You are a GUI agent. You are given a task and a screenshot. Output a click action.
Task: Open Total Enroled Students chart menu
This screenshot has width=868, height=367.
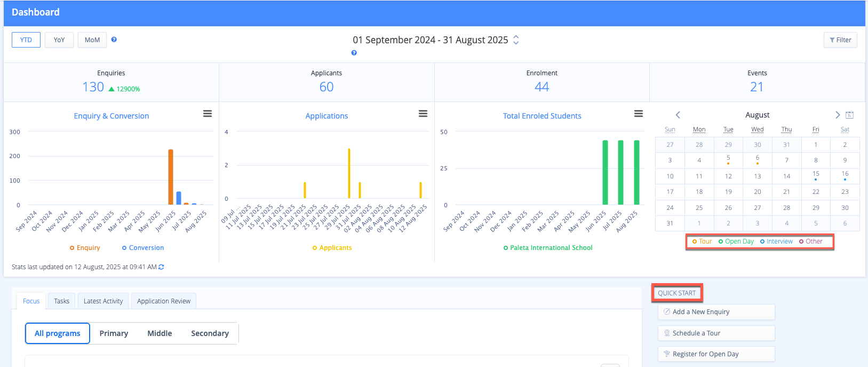click(638, 114)
